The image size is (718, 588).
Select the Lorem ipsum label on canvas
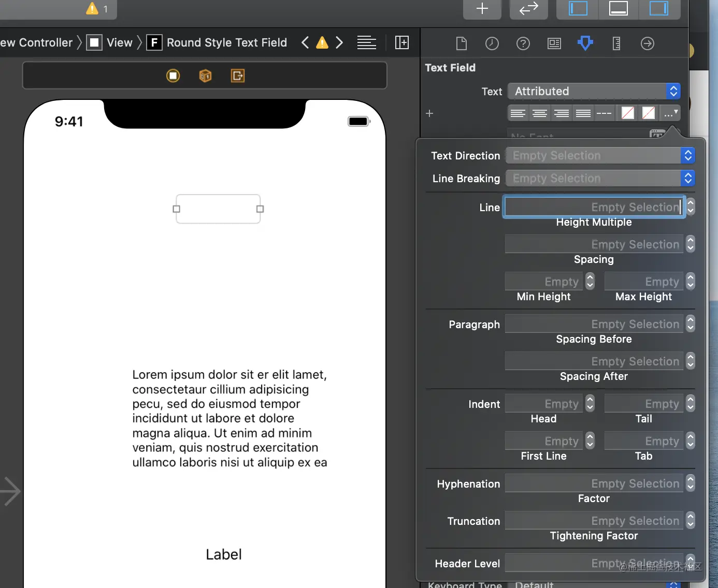tap(230, 418)
